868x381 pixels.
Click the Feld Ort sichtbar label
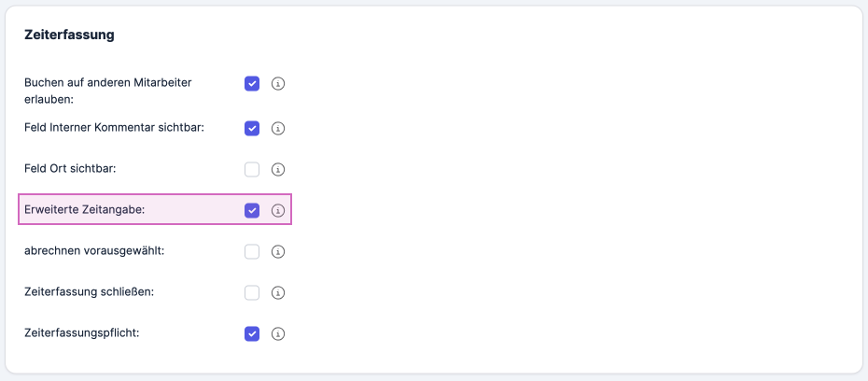(x=70, y=169)
